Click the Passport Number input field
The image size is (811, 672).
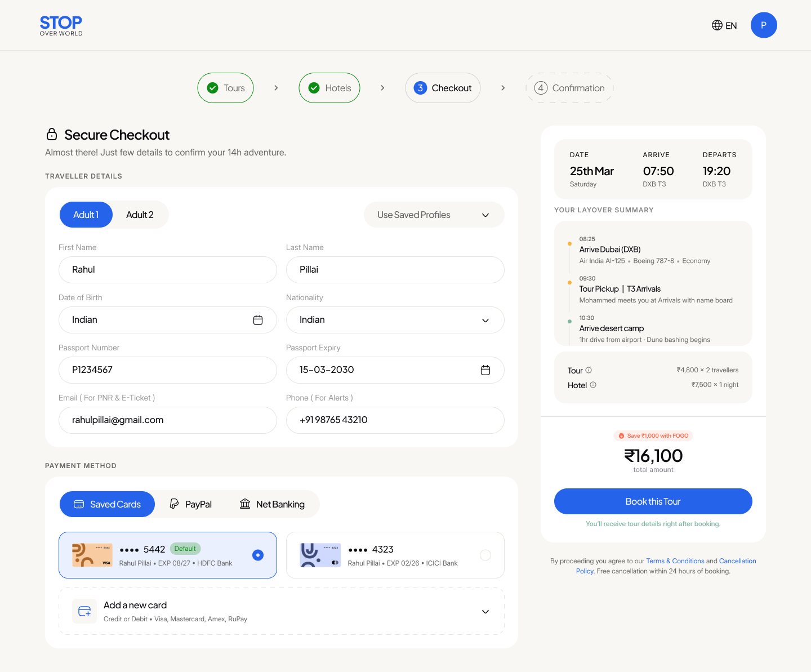tap(168, 370)
